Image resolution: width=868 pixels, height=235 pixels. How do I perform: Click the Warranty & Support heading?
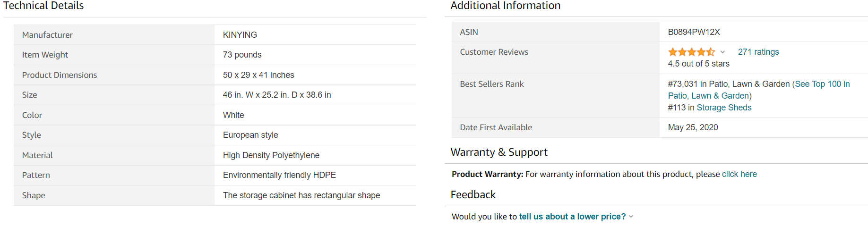pos(499,152)
